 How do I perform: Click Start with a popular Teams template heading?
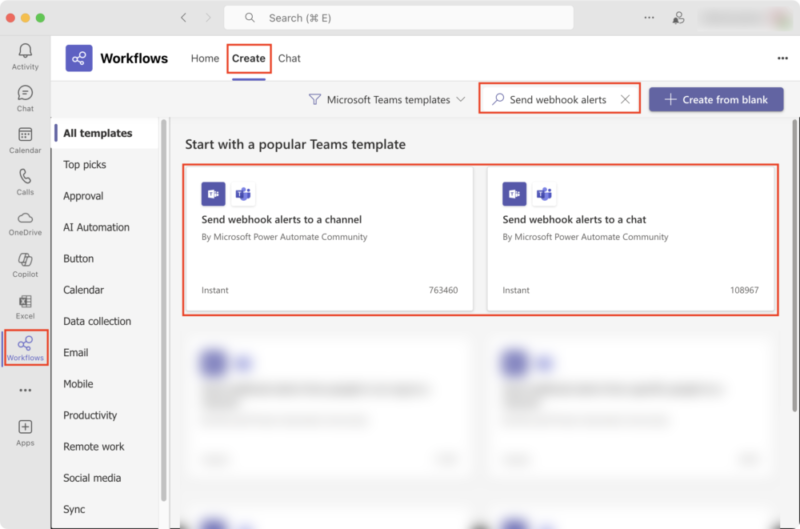point(295,144)
